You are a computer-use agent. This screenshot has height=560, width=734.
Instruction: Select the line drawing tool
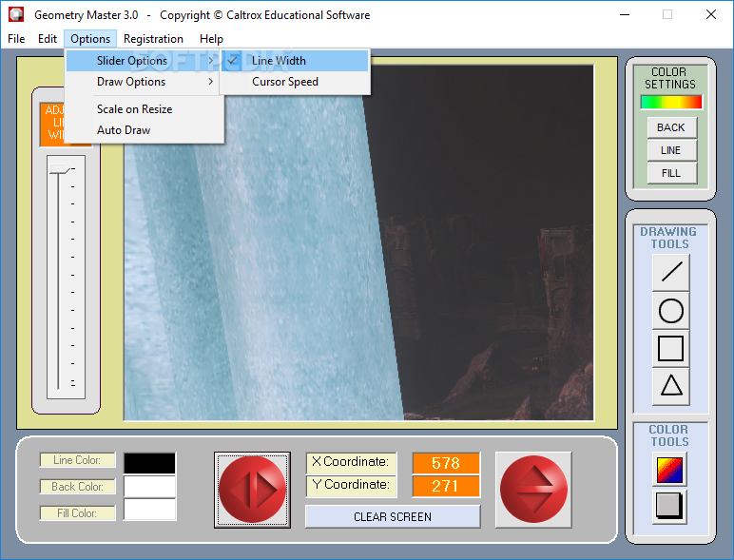pyautogui.click(x=671, y=273)
